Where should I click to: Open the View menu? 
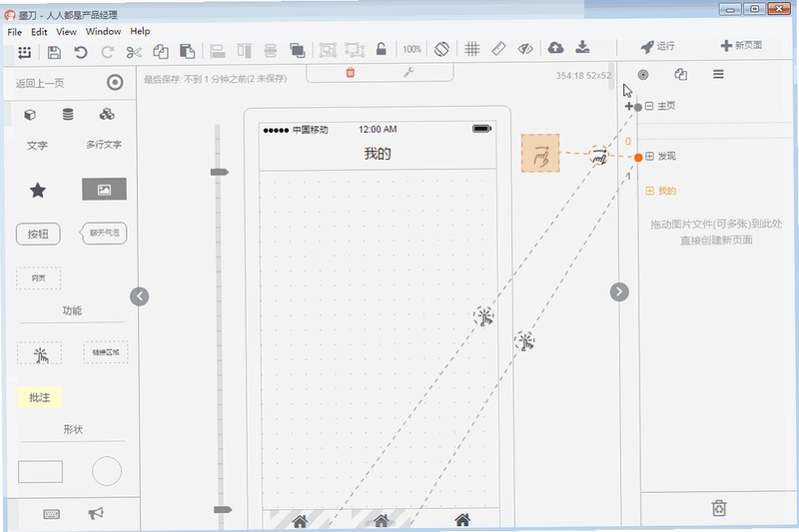click(66, 32)
